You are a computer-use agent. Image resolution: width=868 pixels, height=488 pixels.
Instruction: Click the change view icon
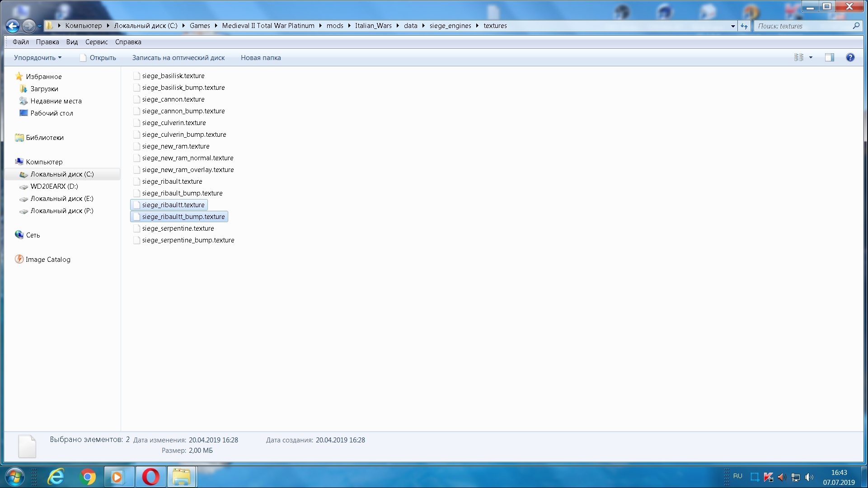(799, 57)
